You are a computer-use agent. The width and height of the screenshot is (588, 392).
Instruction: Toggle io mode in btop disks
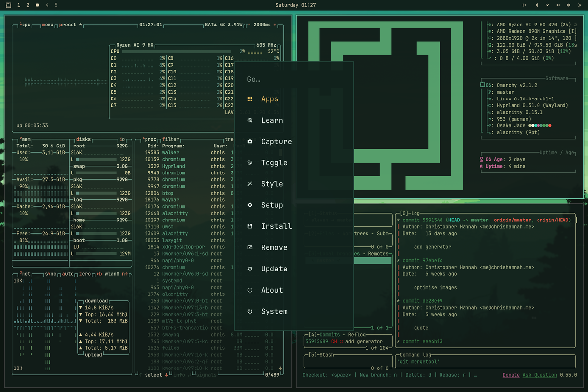(122, 139)
